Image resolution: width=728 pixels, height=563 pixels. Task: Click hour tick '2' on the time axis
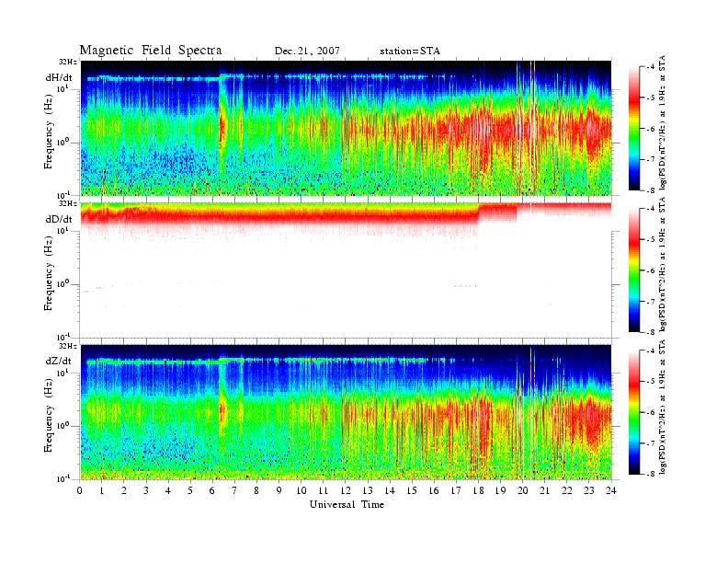click(124, 491)
